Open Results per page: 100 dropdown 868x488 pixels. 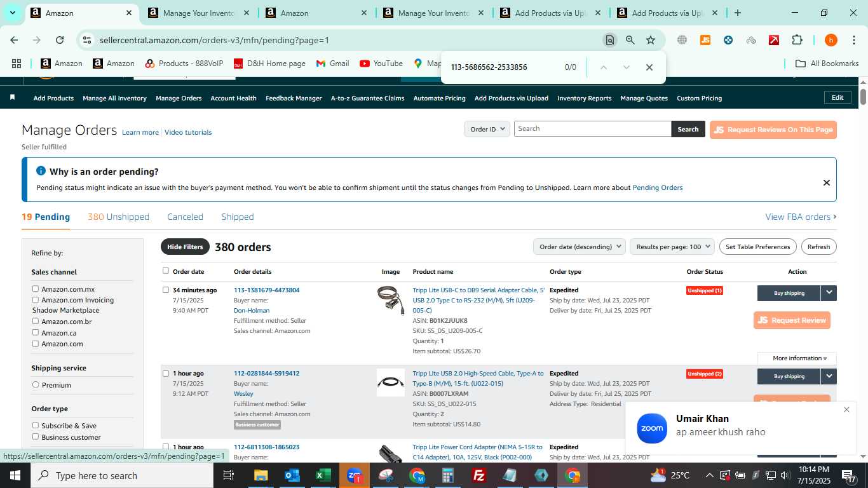point(672,247)
